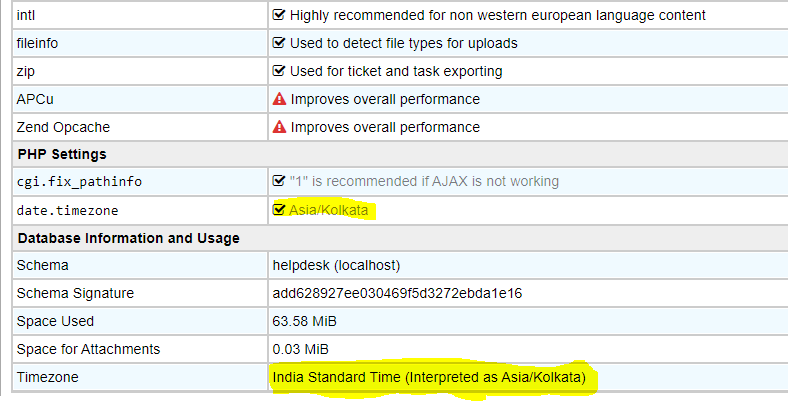Image resolution: width=788 pixels, height=401 pixels.
Task: Click 'India Standard Time (Interpreted as Asia/Kolkata)'
Action: coord(429,377)
